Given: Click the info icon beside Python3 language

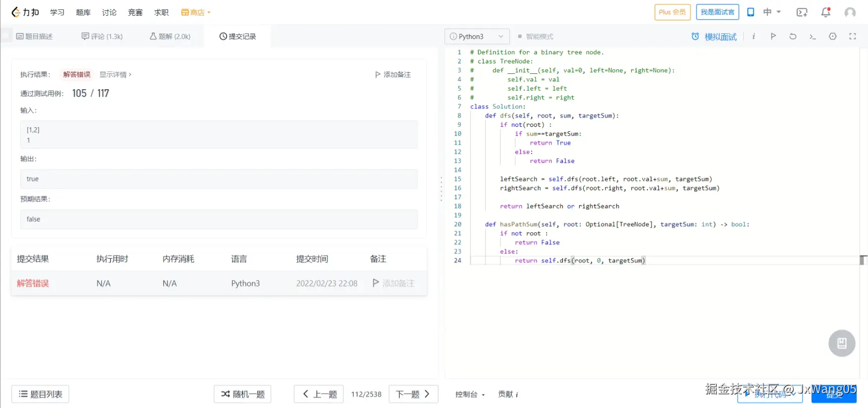Looking at the screenshot, I should (x=453, y=37).
